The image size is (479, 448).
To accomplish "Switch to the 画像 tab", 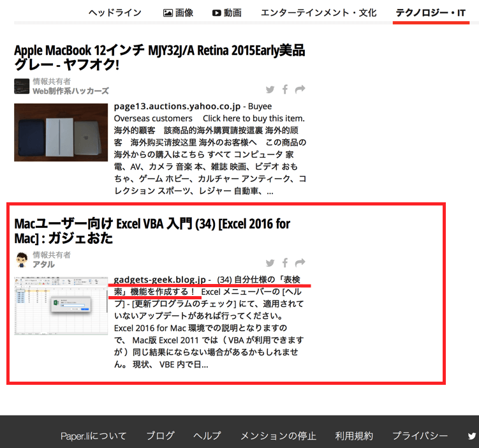I will tap(178, 13).
